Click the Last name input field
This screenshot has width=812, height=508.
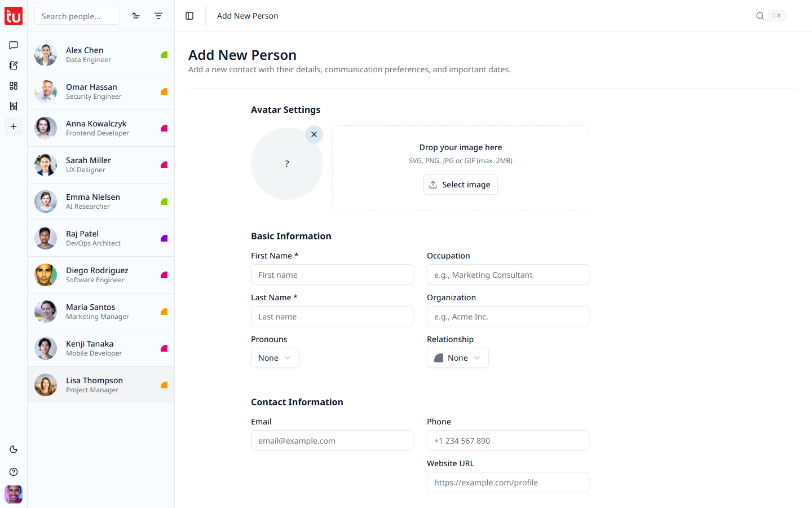(332, 316)
